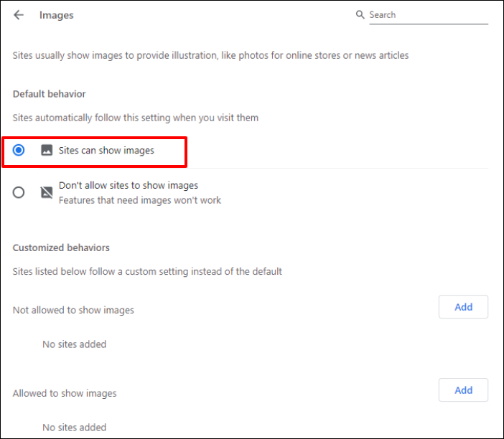This screenshot has width=504, height=439.
Task: Click No sites added under Allowed list
Action: [74, 428]
